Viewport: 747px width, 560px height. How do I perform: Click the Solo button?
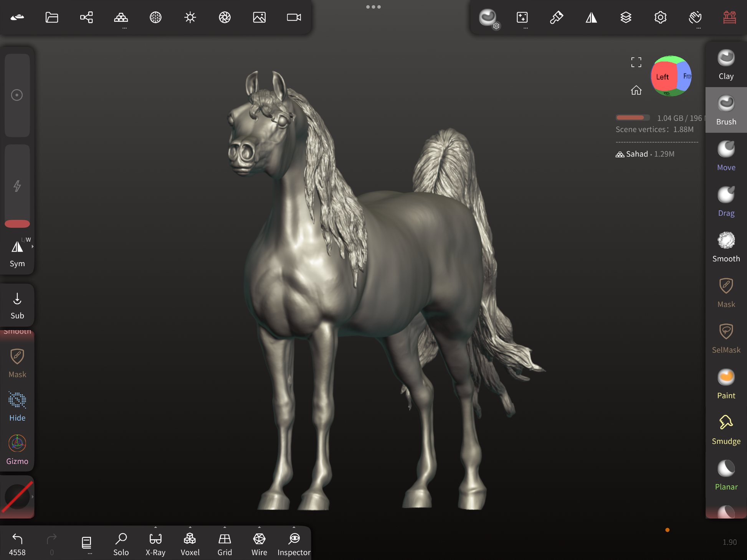point(121,543)
